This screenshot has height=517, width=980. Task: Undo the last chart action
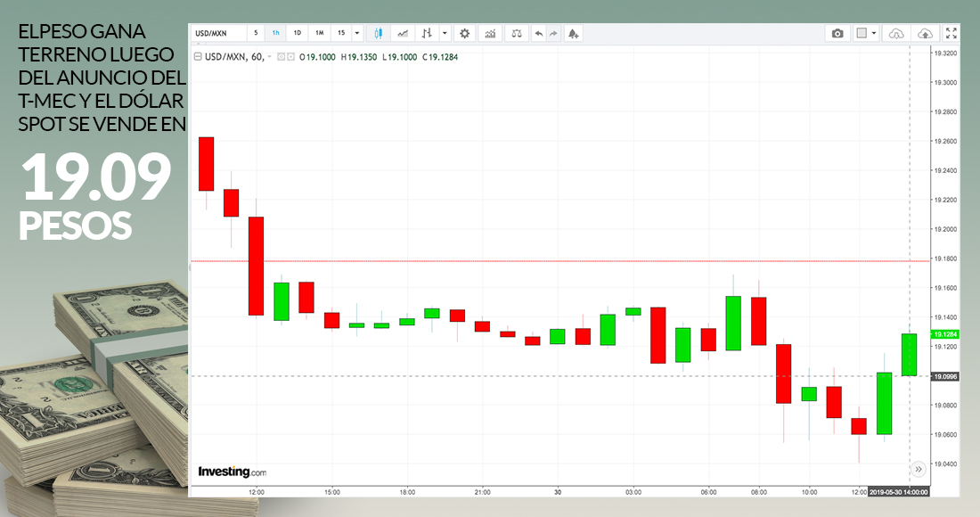click(x=538, y=33)
